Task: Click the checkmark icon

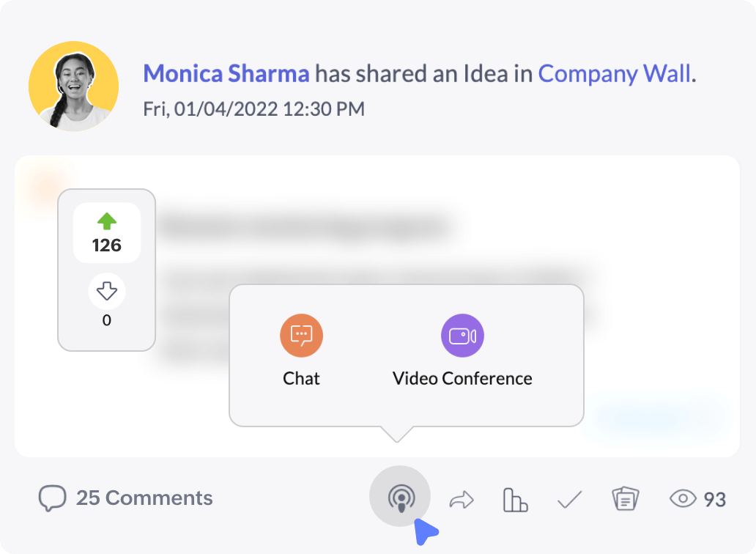Action: click(569, 500)
